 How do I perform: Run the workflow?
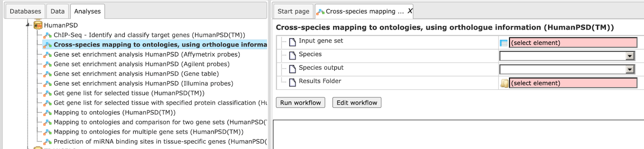pos(300,103)
